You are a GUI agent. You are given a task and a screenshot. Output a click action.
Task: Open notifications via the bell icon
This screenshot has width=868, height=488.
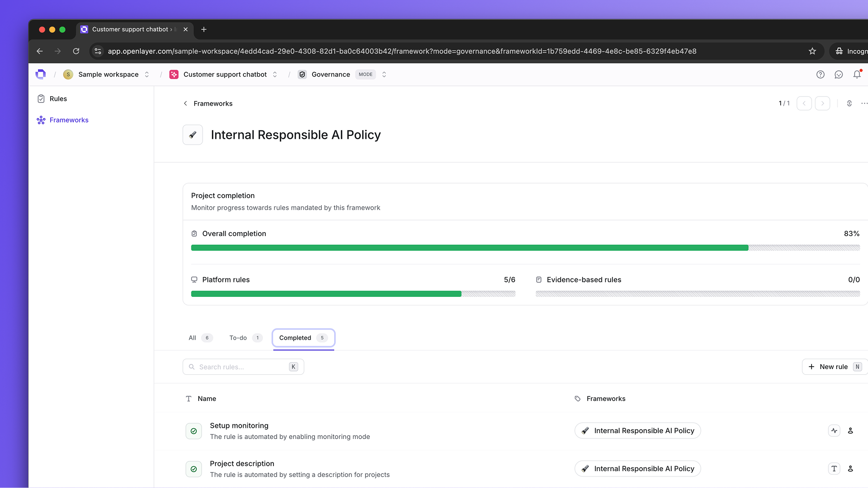pyautogui.click(x=857, y=74)
